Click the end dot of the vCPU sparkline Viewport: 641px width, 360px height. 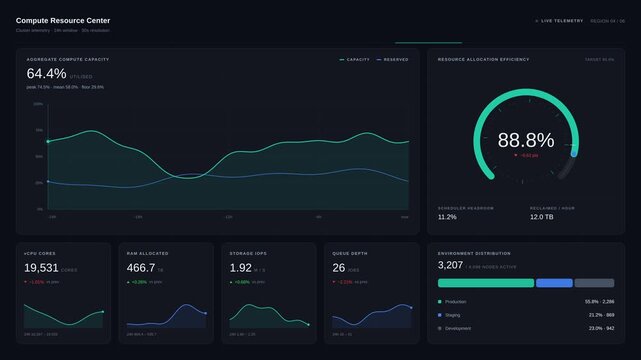click(103, 312)
